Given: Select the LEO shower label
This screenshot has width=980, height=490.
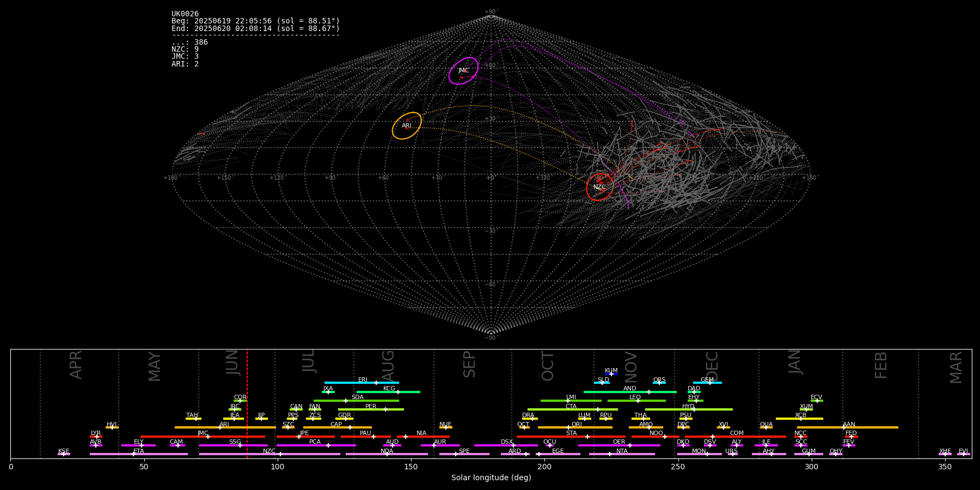Looking at the screenshot, I should pos(635,397).
